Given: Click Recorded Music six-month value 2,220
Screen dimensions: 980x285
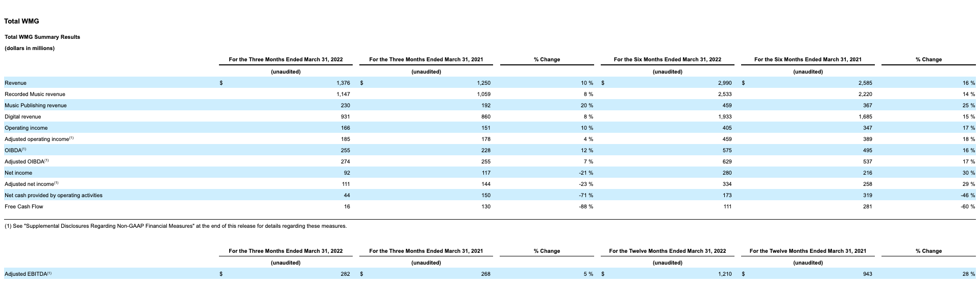Looking at the screenshot, I should [865, 94].
